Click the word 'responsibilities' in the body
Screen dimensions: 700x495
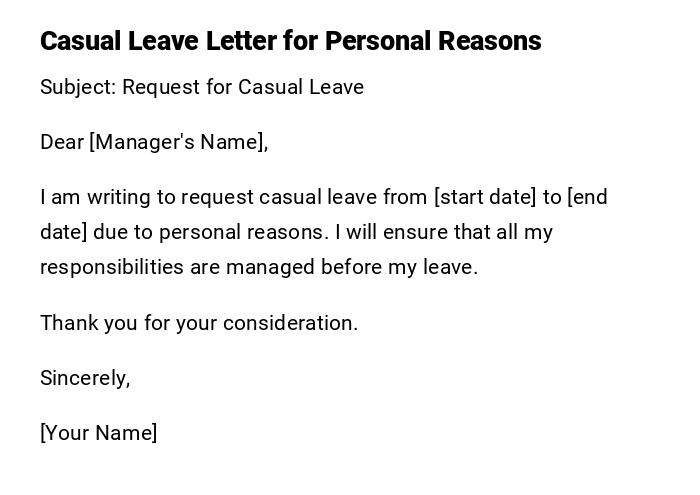coord(112,267)
